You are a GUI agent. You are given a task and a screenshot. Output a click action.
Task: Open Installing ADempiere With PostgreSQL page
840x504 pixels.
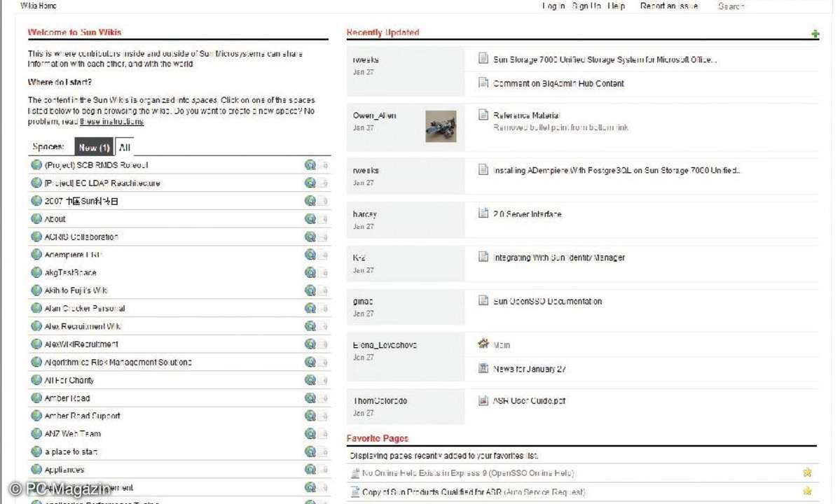(x=617, y=171)
